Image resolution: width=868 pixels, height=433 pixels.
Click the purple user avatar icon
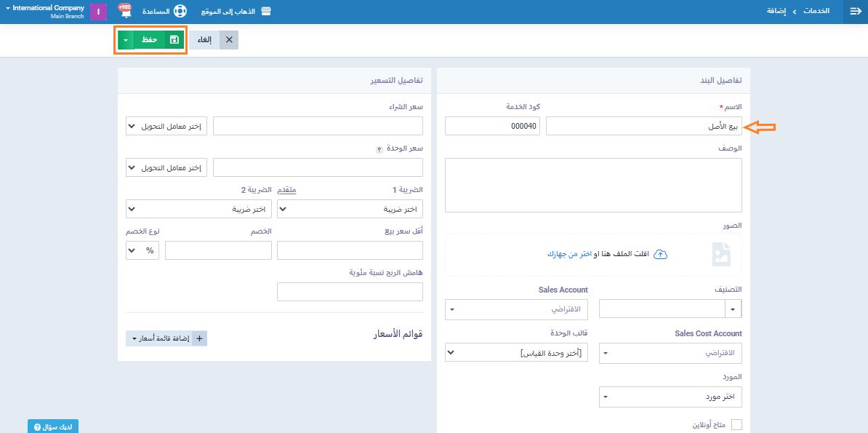click(x=98, y=12)
